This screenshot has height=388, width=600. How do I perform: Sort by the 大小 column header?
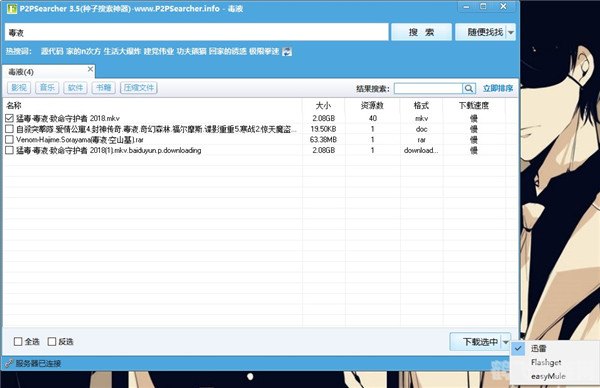pyautogui.click(x=323, y=106)
